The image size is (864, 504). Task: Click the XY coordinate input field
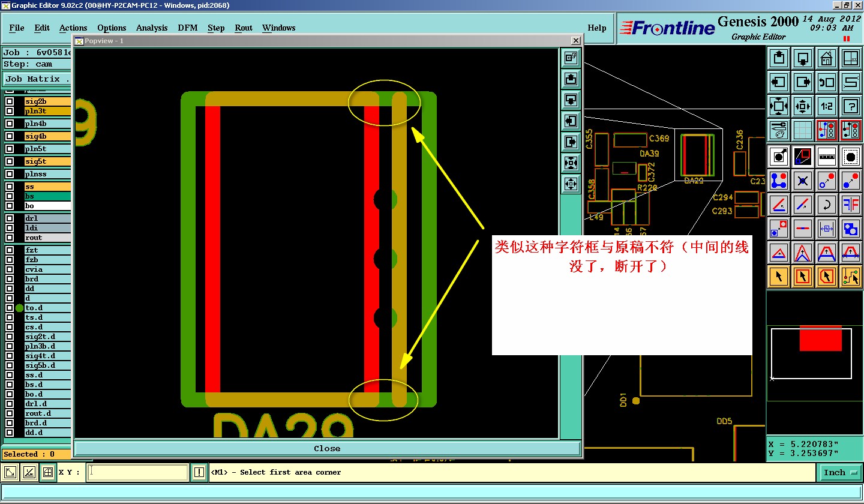click(138, 473)
